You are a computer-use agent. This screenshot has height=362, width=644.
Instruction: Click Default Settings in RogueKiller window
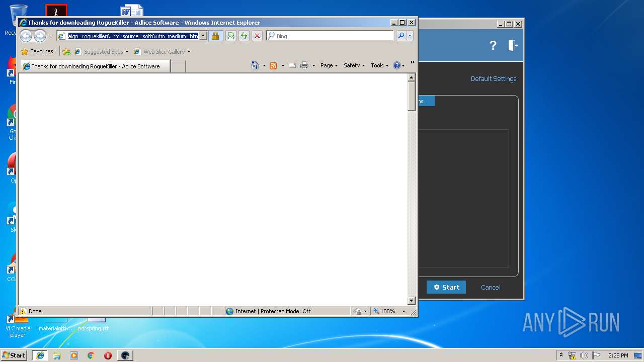pyautogui.click(x=494, y=78)
